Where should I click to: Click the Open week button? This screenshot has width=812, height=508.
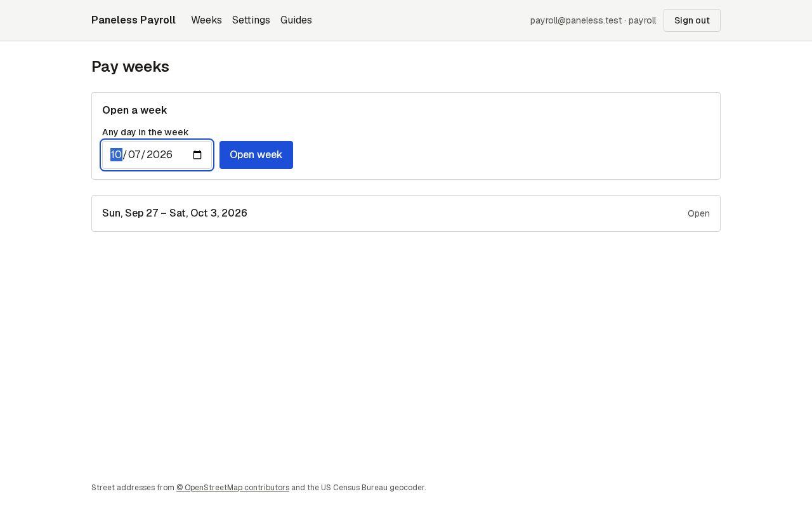coord(256,155)
